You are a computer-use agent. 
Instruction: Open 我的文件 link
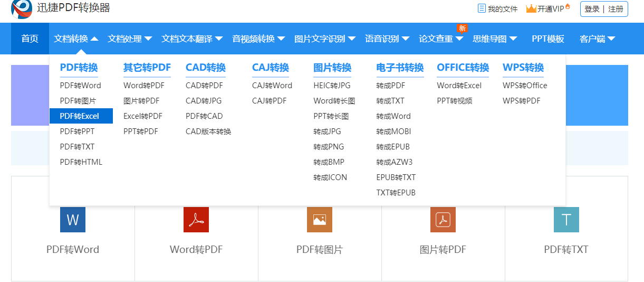click(x=503, y=9)
